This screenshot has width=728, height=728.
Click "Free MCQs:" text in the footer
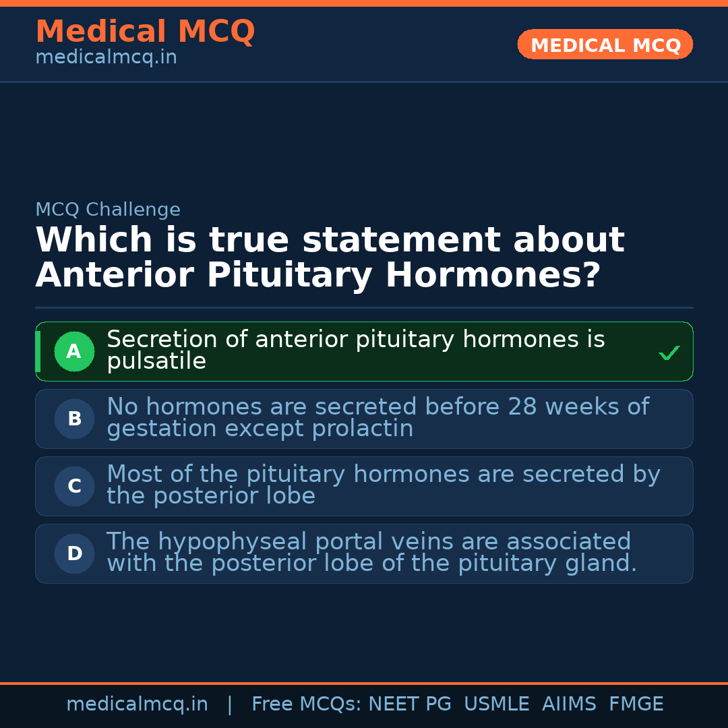[x=307, y=704]
